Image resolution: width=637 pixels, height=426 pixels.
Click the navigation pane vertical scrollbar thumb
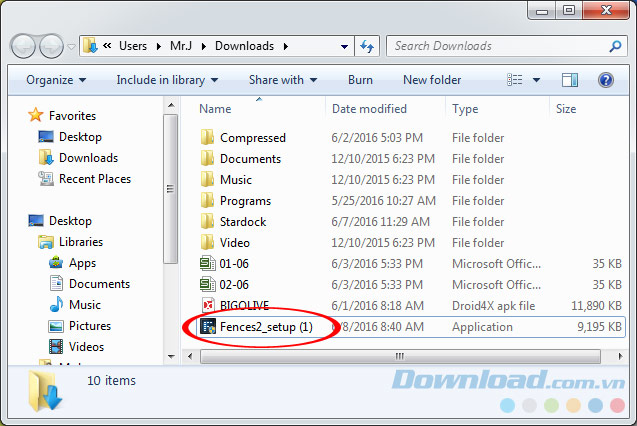tap(171, 189)
